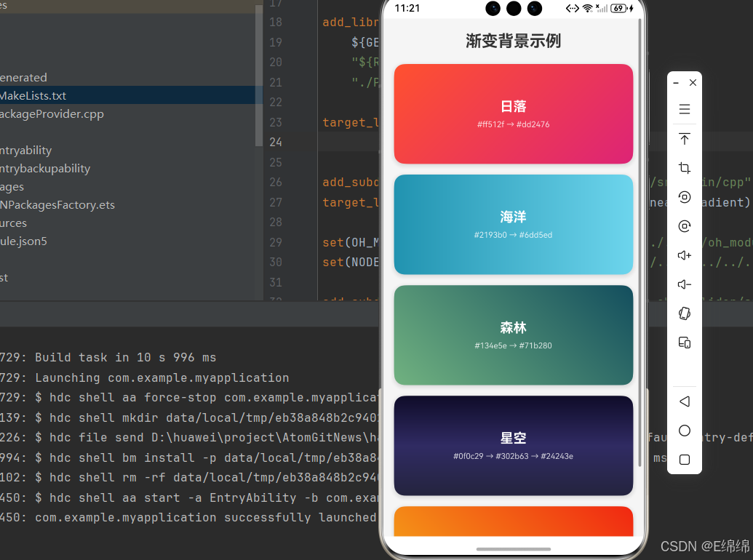The width and height of the screenshot is (753, 560).
Task: Tap the #0f0c29 → #302b63 → #24243e label
Action: point(514,456)
